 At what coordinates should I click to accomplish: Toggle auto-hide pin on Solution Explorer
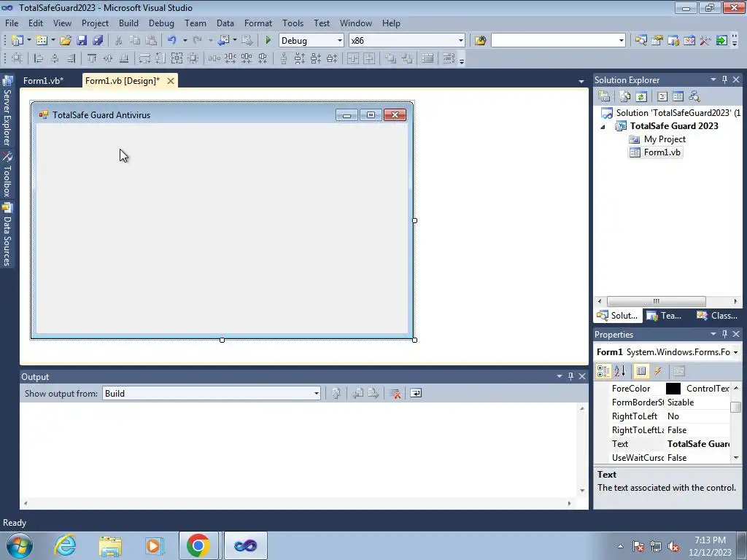[724, 79]
